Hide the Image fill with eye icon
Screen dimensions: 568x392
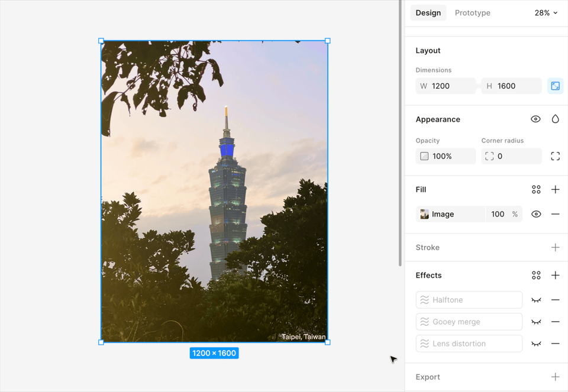(536, 214)
